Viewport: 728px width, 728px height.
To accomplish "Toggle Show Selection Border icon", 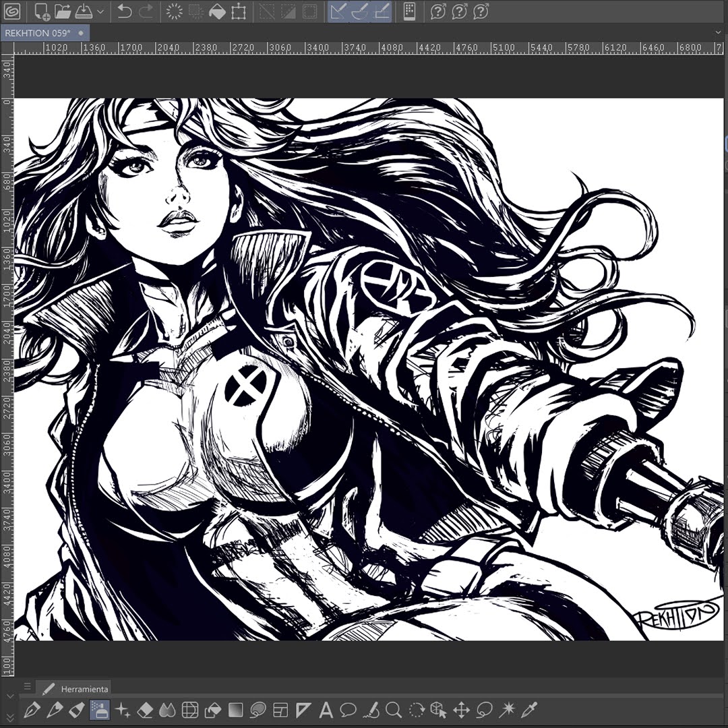I will click(x=309, y=11).
